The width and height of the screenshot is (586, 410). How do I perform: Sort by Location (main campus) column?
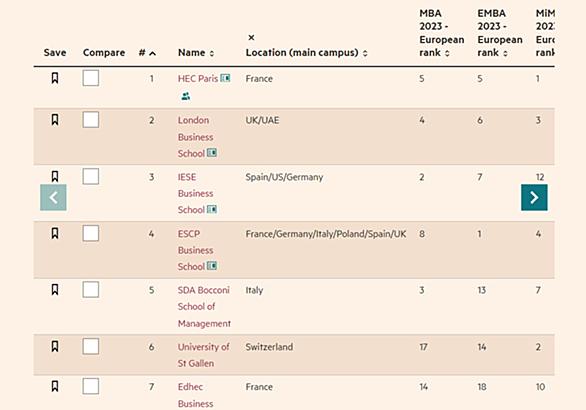click(365, 53)
